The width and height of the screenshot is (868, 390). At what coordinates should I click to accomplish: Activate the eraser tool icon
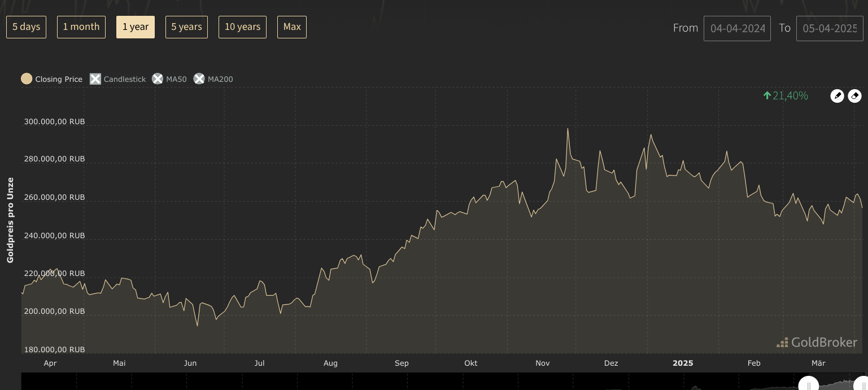click(855, 96)
